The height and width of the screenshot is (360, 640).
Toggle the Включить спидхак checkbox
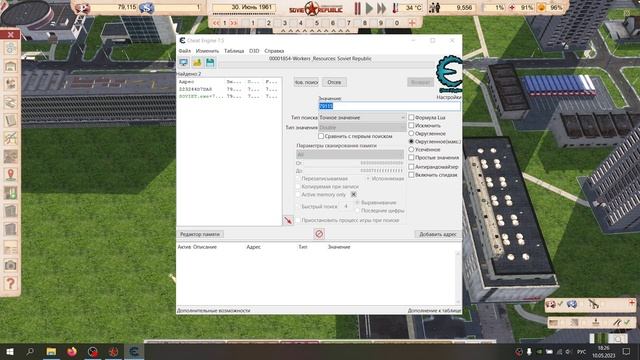point(411,175)
